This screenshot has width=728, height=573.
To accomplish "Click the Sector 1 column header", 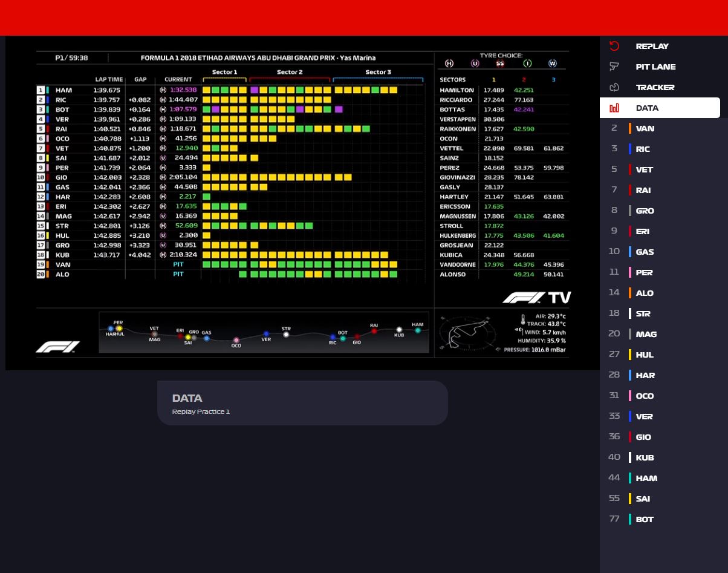I will pos(224,72).
